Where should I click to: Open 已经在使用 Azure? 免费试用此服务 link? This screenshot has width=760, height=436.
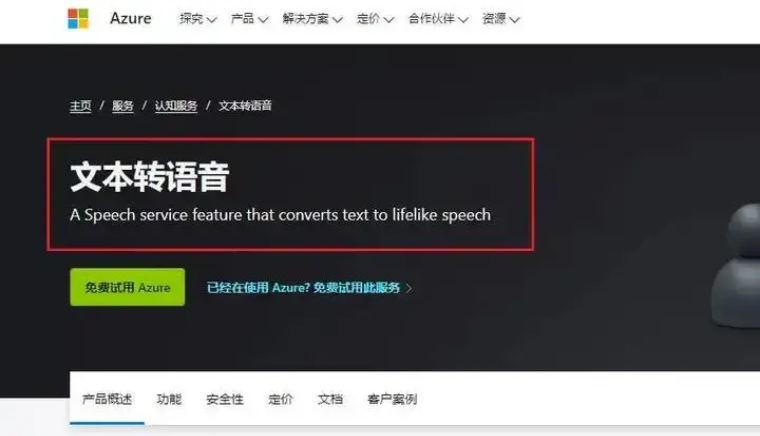[x=303, y=288]
